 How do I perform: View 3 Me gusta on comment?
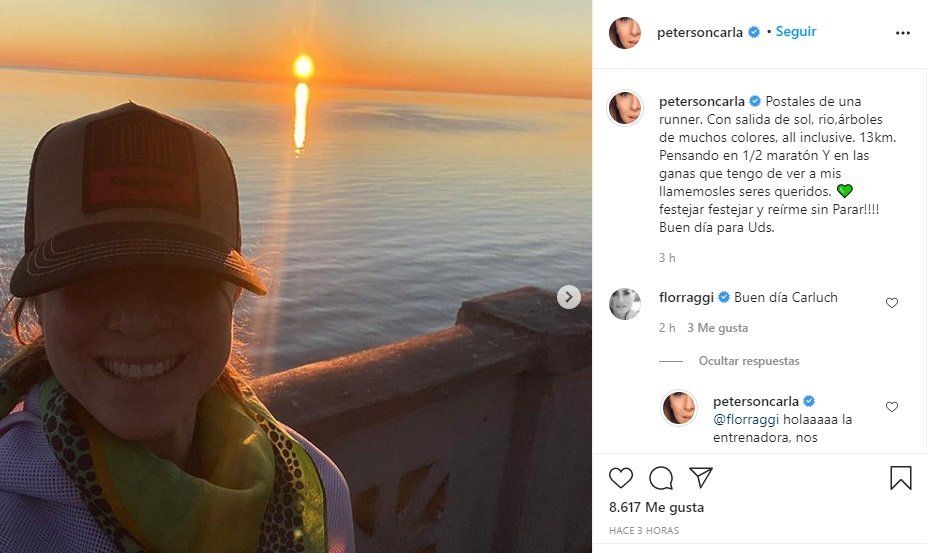click(718, 328)
